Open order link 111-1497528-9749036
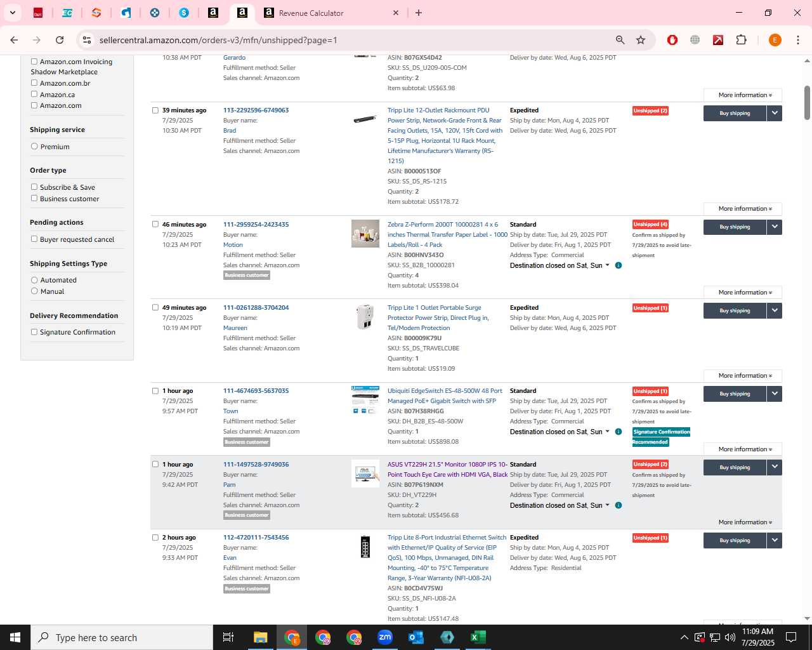812x650 pixels. coord(256,464)
